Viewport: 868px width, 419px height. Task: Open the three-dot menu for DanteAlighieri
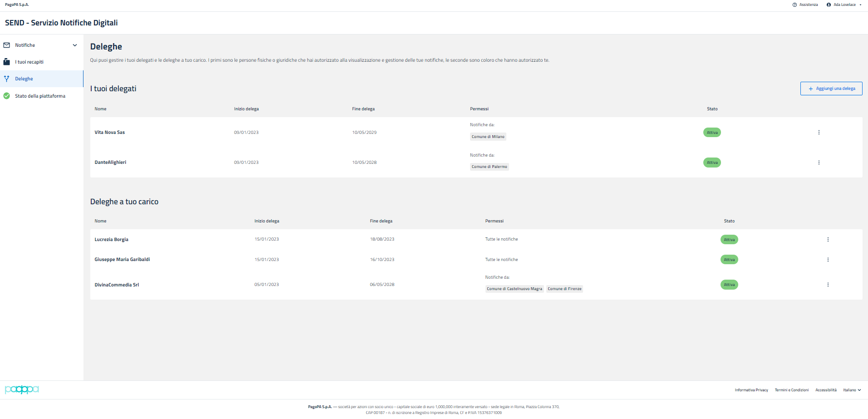pos(819,163)
